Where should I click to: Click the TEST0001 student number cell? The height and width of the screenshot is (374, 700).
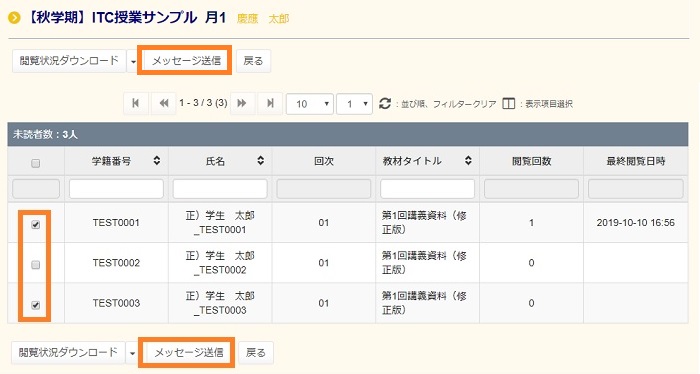click(x=116, y=223)
